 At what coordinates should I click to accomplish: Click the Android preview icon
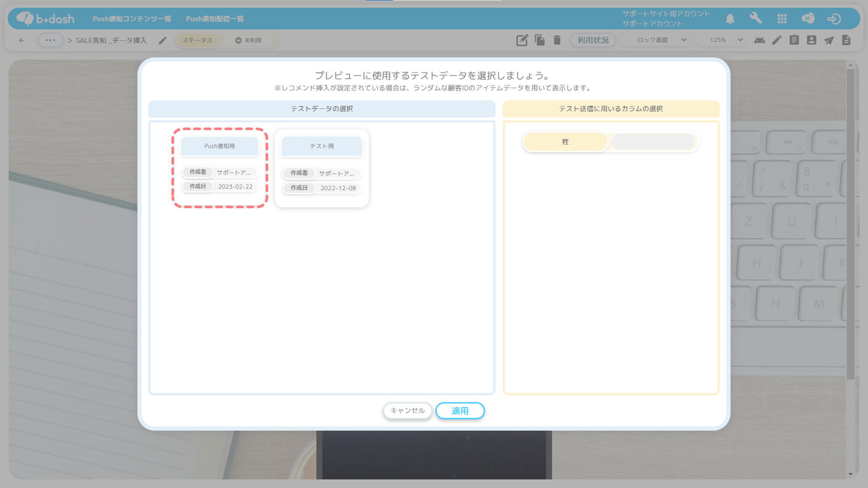759,40
